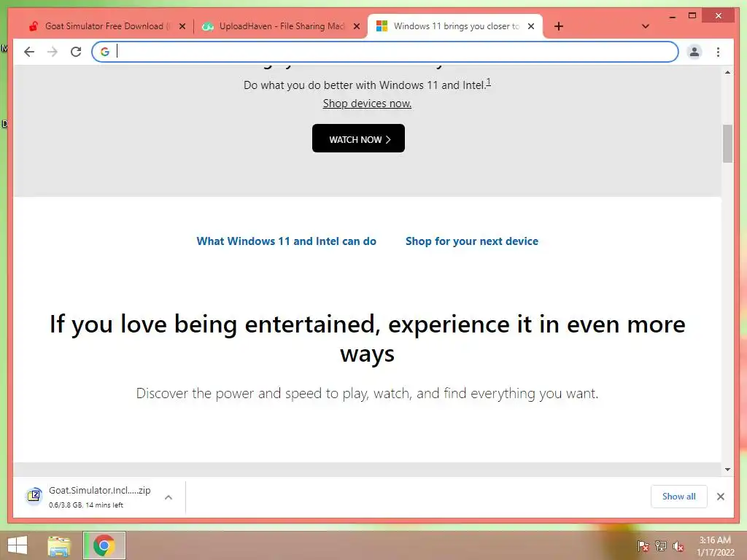Click the zip file icon in downloads bar

[x=34, y=496]
